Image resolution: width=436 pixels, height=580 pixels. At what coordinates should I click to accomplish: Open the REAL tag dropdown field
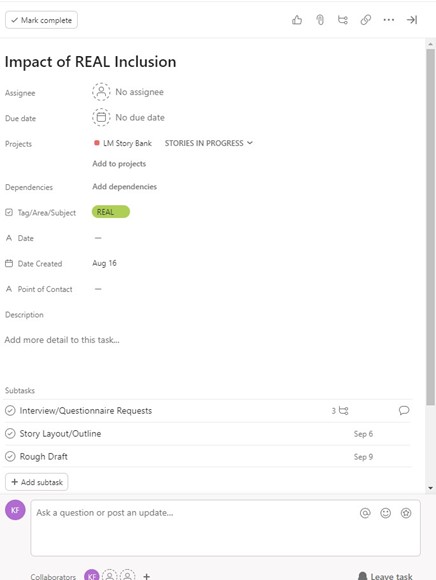[x=111, y=212]
